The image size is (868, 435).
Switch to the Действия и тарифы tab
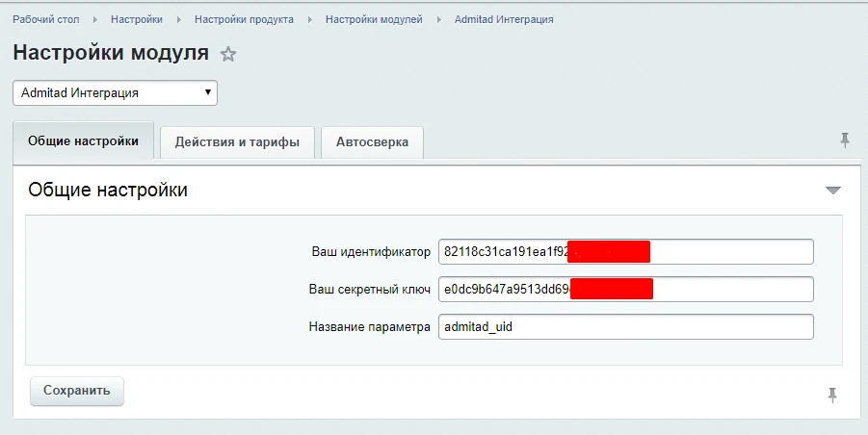(237, 142)
